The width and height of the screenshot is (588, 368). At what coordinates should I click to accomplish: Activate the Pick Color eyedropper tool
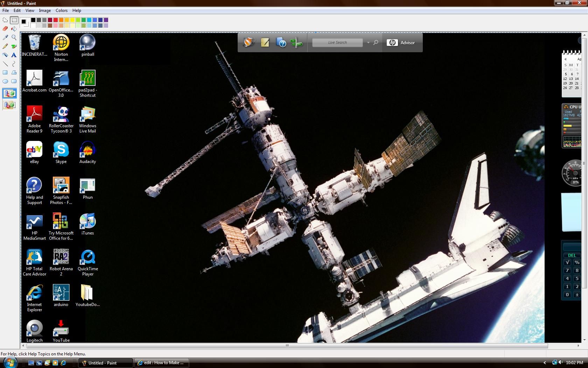[5, 38]
